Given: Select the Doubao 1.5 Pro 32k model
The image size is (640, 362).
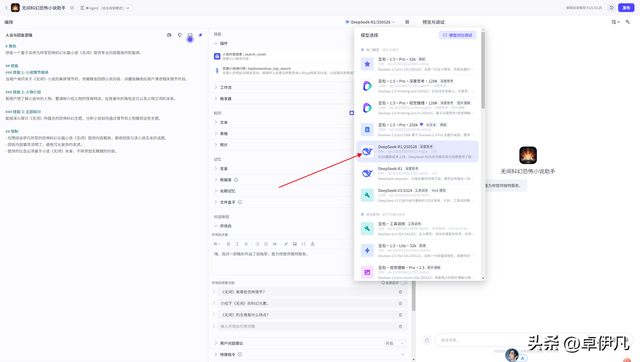Looking at the screenshot, I should [417, 64].
